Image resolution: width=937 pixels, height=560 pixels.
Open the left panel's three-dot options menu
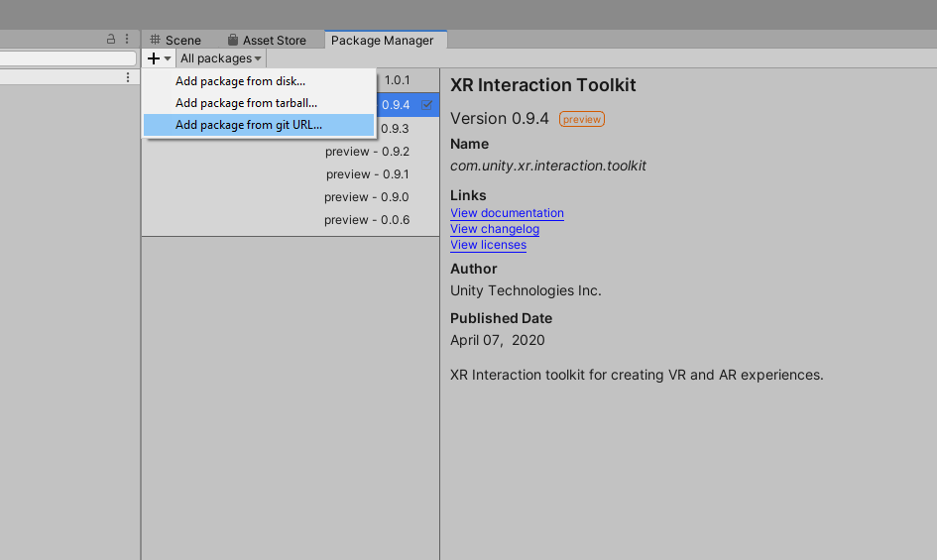pos(127,40)
